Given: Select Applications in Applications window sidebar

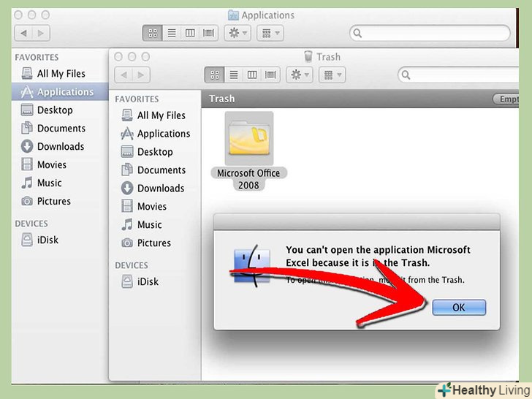Looking at the screenshot, I should click(60, 91).
